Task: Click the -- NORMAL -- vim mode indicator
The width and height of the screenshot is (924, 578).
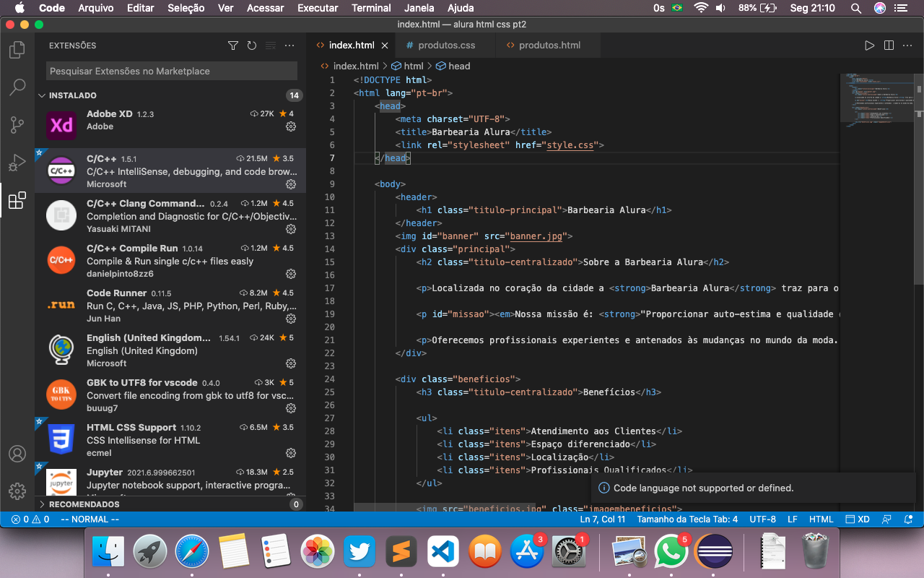Action: click(90, 519)
